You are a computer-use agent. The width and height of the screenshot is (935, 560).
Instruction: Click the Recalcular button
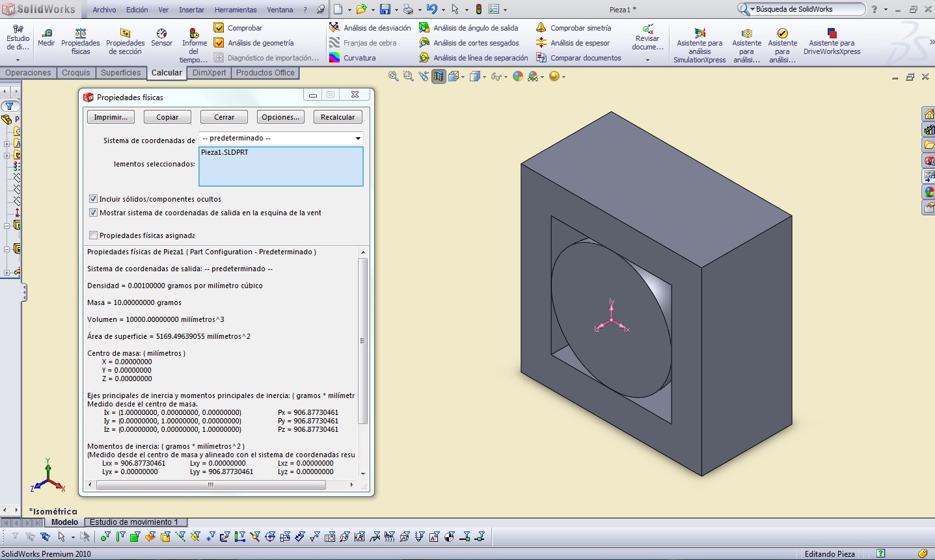[338, 117]
